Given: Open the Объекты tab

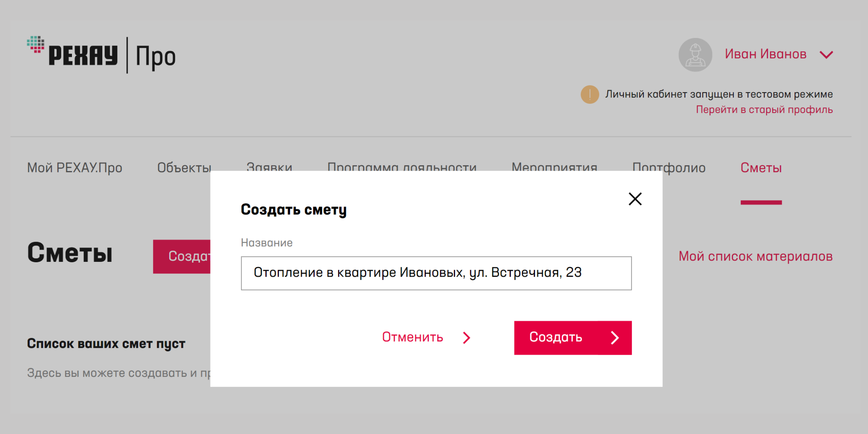Looking at the screenshot, I should coord(184,167).
